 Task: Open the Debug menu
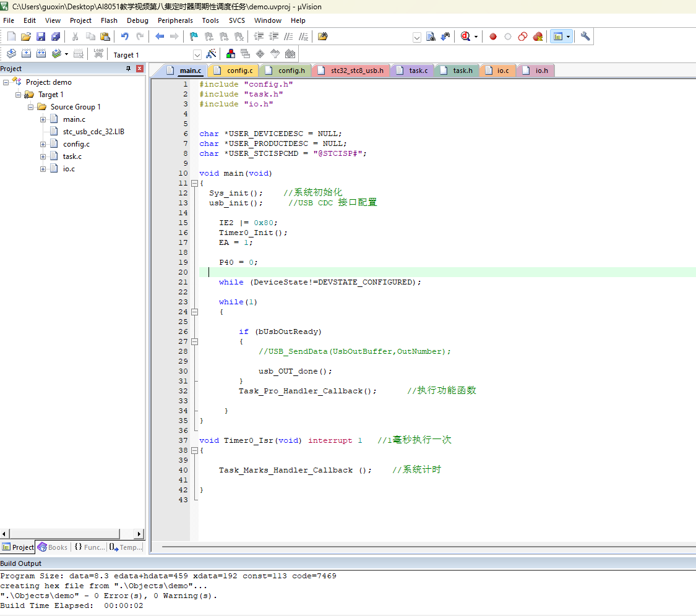[x=137, y=20]
